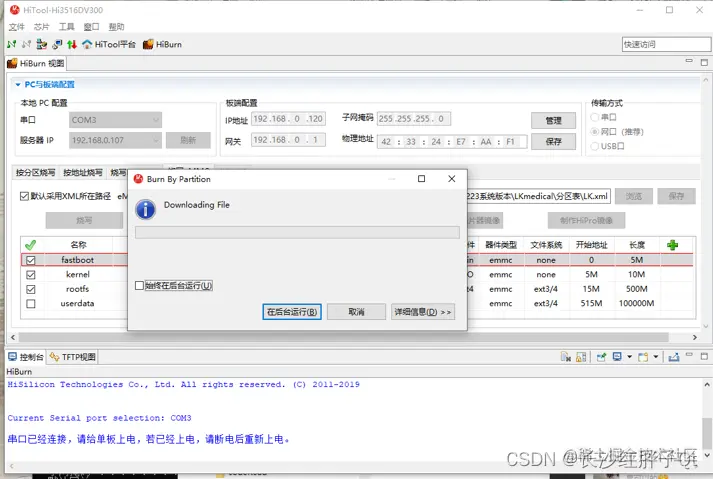Click the display selected console icon
This screenshot has width=713, height=479.
[617, 357]
